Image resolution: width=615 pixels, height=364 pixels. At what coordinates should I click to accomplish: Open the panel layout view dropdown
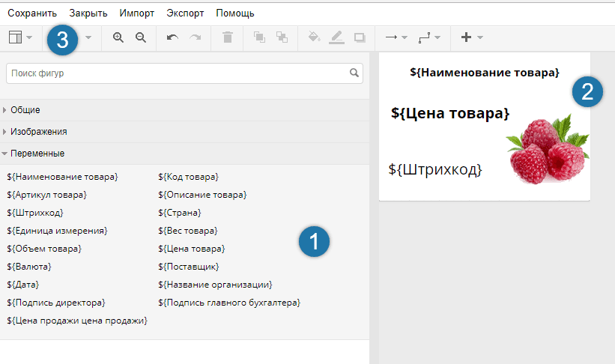tap(20, 37)
